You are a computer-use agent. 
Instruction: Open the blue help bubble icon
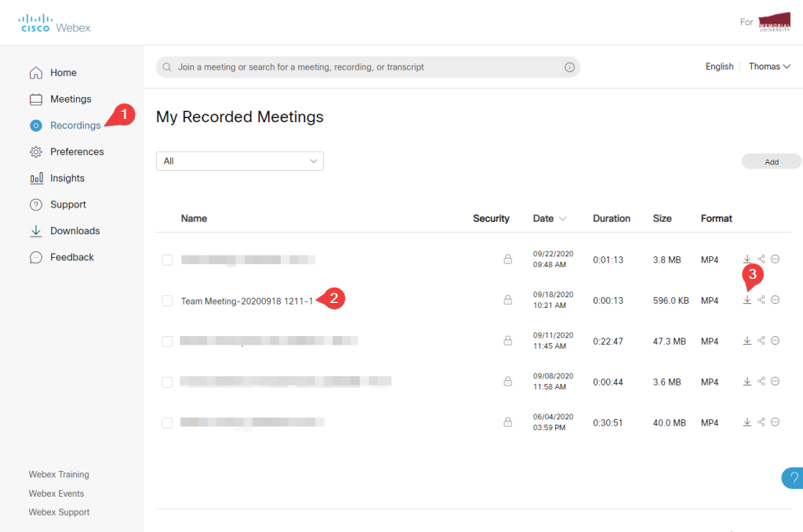point(793,478)
